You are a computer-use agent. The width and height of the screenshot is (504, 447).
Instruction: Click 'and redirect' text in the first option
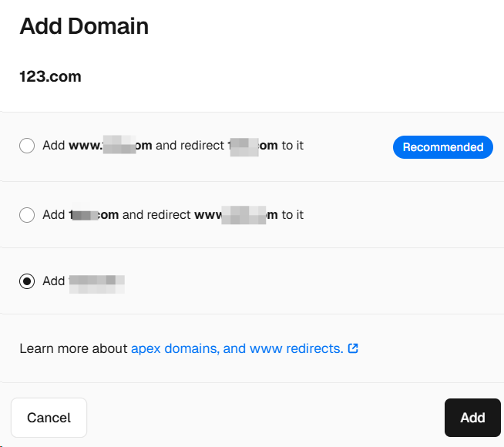[x=190, y=146]
